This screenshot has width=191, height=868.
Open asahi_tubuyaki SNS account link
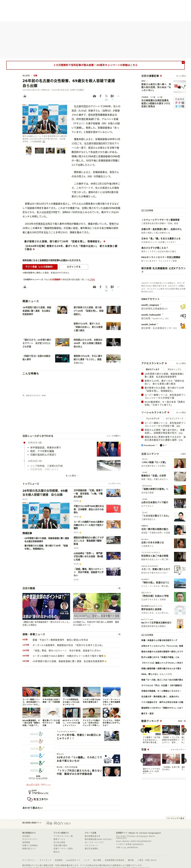(151, 315)
